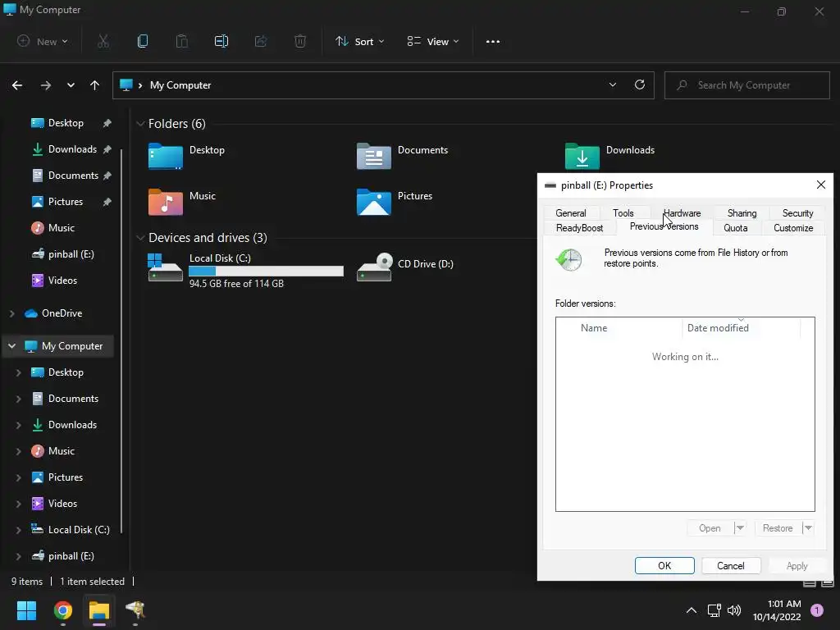Show hidden tray icons chevron
The image size is (840, 630).
click(x=692, y=610)
